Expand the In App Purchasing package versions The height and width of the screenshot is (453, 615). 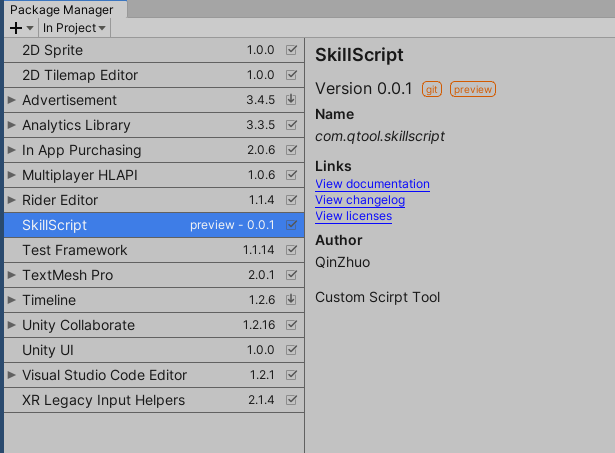coord(12,150)
